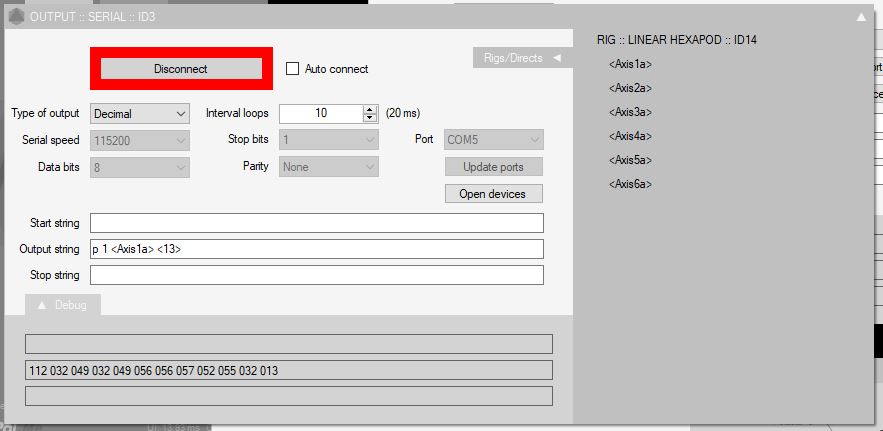Focus the Stop string input field
The image size is (883, 431).
click(x=316, y=275)
